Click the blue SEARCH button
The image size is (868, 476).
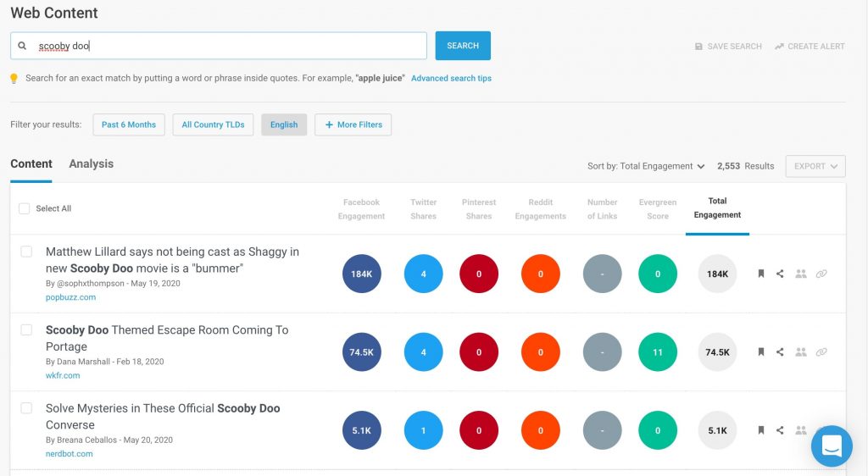[463, 46]
